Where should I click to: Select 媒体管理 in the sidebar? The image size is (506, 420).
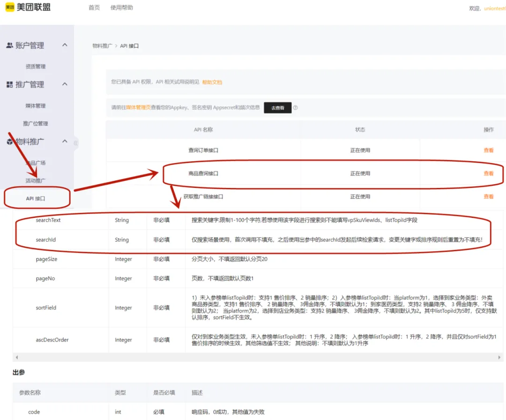coord(36,106)
